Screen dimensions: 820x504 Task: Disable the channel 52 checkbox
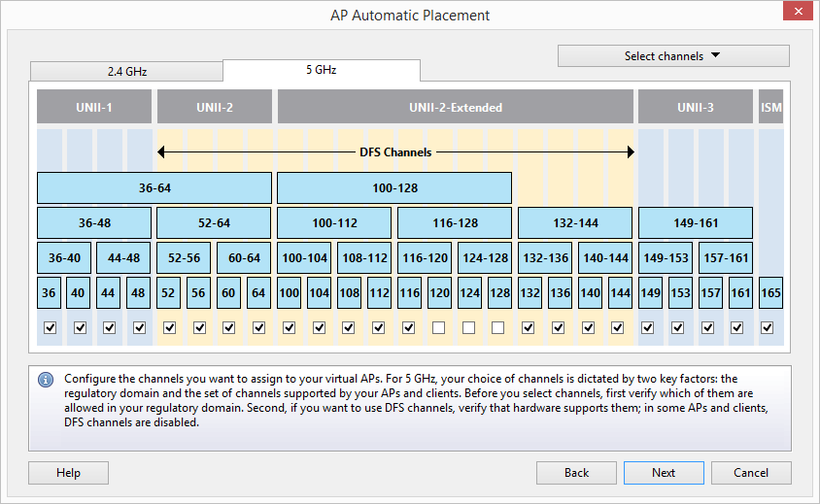tap(169, 328)
